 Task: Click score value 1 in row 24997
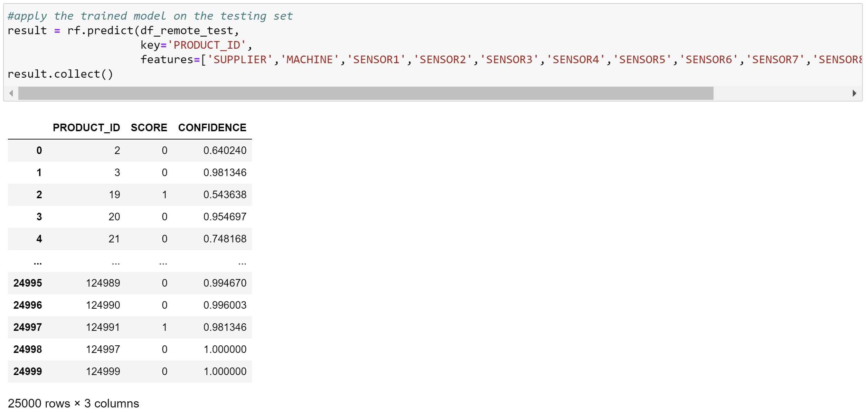tap(164, 327)
